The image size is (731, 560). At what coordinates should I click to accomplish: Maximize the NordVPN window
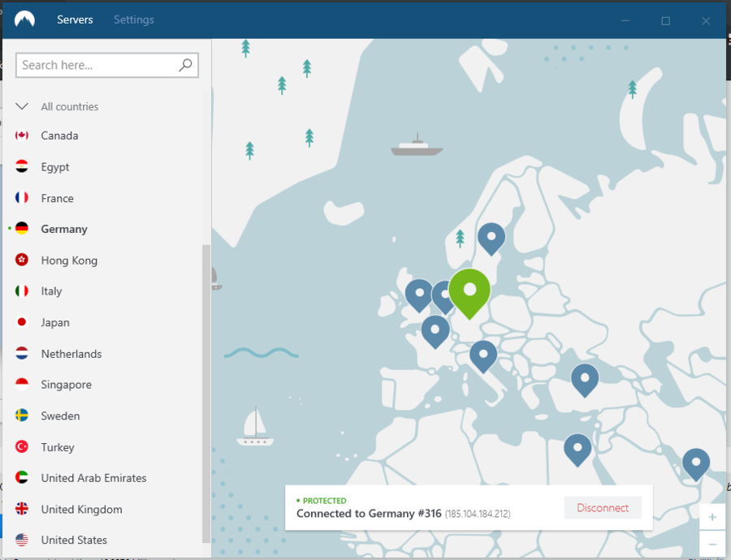pyautogui.click(x=666, y=21)
